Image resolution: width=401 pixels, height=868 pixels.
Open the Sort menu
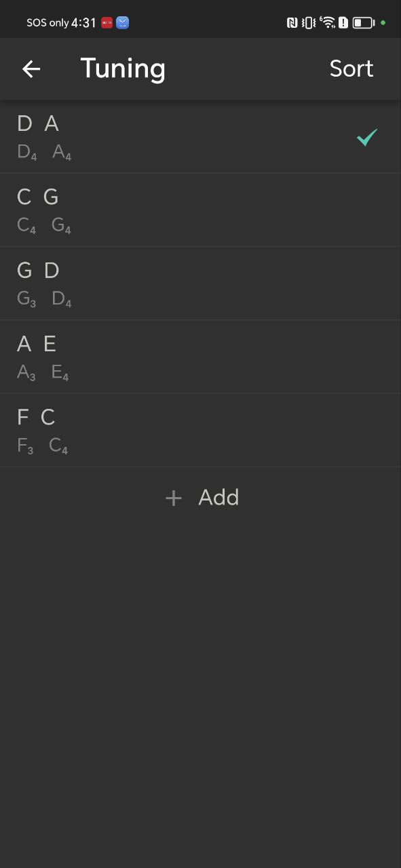click(351, 68)
